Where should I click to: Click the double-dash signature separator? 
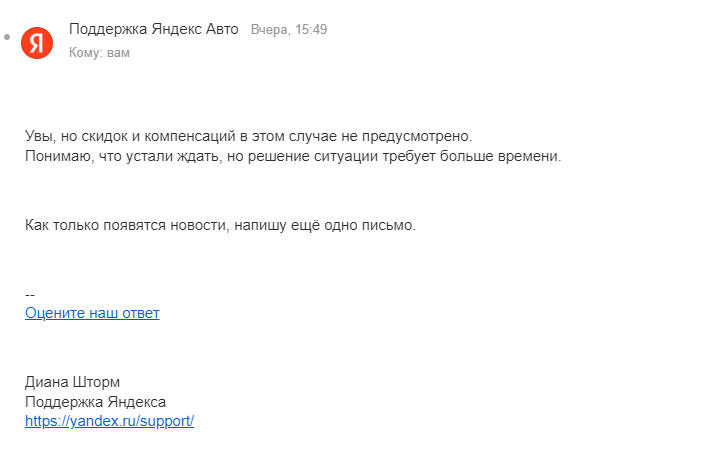pyautogui.click(x=30, y=294)
